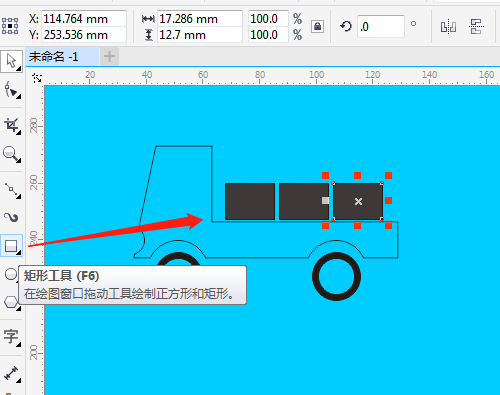
Task: Mirror the object horizontally
Action: (448, 27)
